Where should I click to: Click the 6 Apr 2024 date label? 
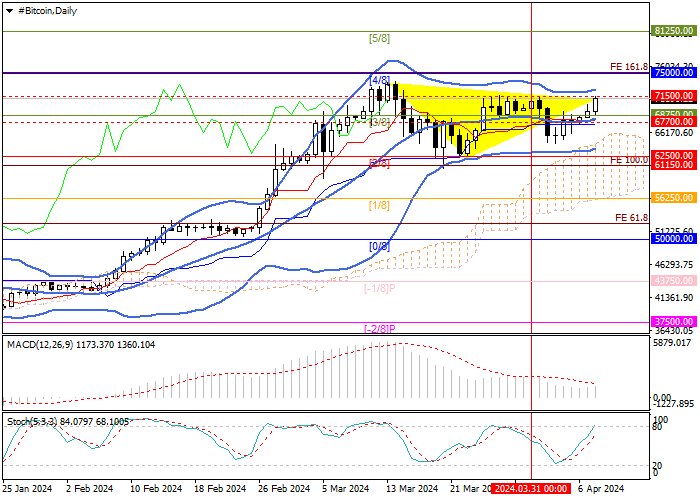click(x=601, y=488)
